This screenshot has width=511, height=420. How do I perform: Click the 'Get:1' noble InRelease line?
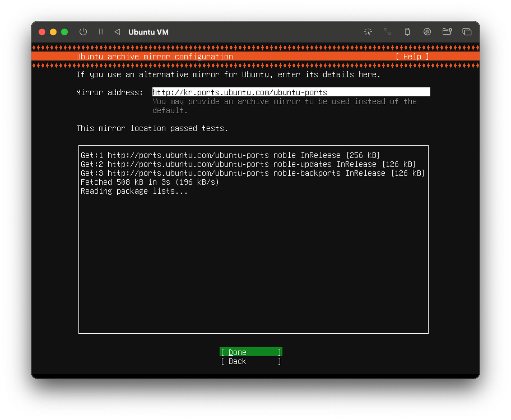230,155
